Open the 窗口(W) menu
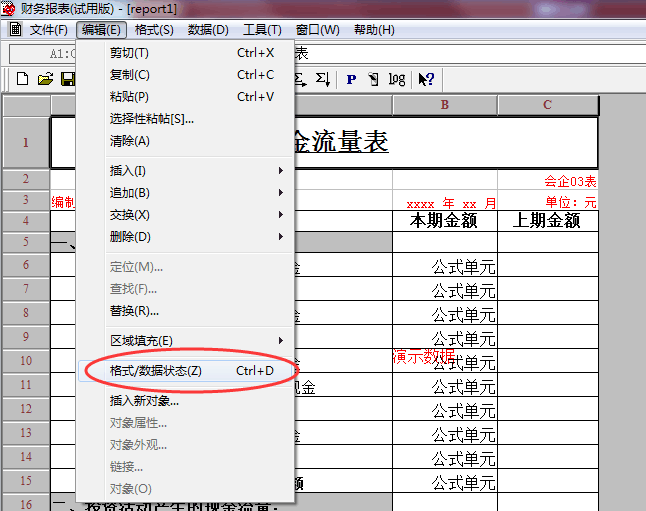 click(x=318, y=30)
